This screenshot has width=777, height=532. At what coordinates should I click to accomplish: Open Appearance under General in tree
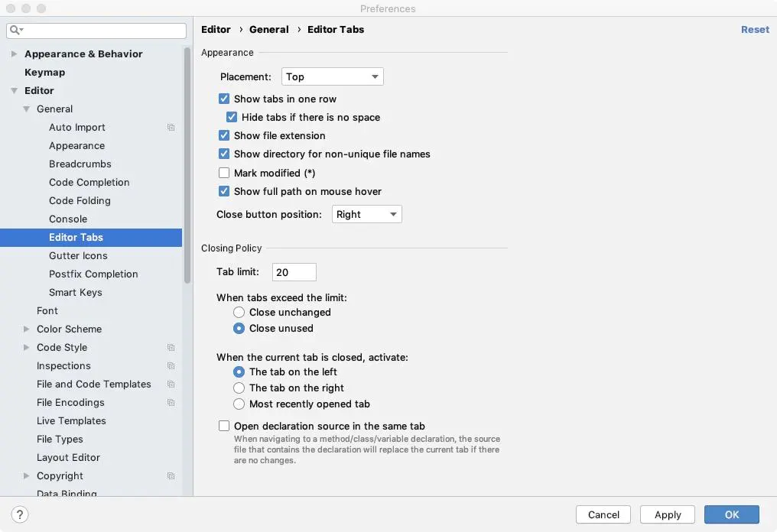(76, 146)
